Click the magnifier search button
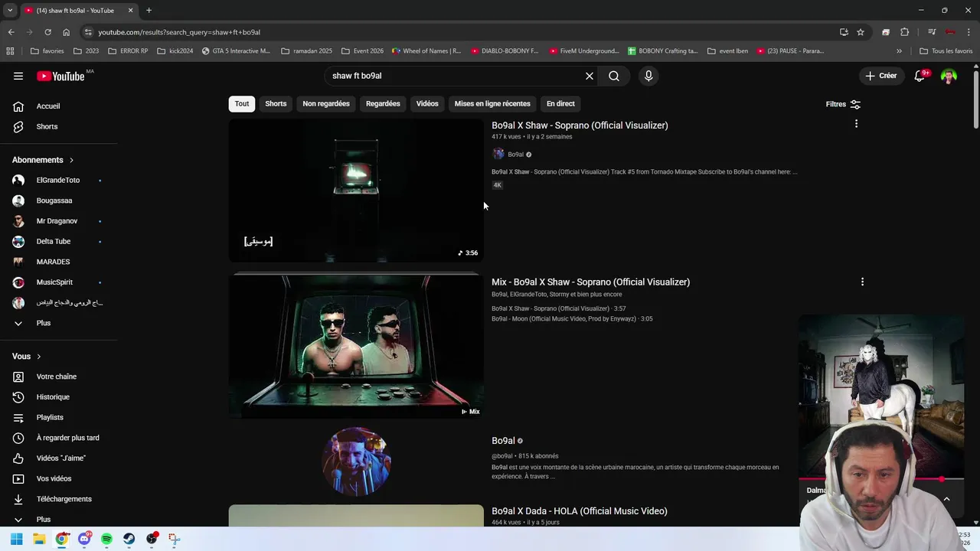The image size is (980, 551). pyautogui.click(x=614, y=76)
